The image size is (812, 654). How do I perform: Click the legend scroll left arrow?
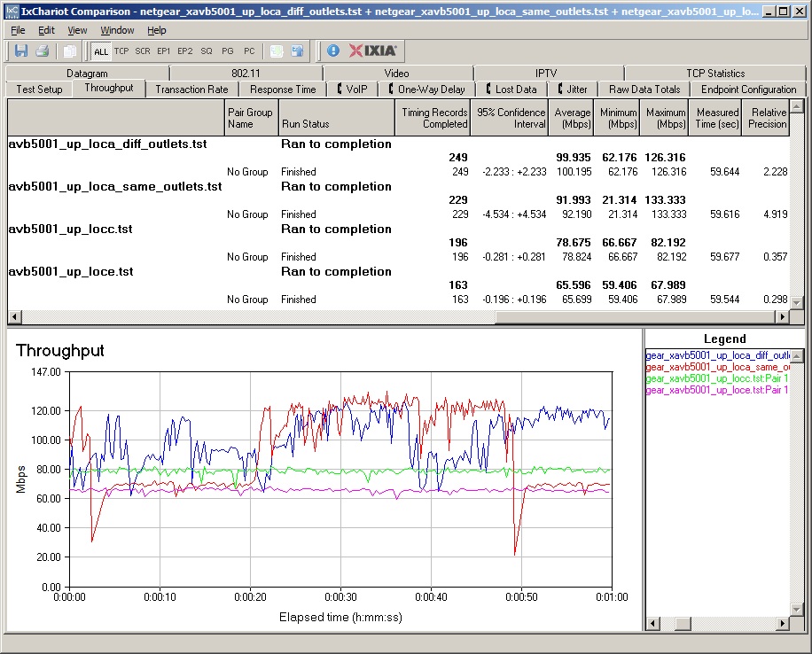[x=653, y=624]
